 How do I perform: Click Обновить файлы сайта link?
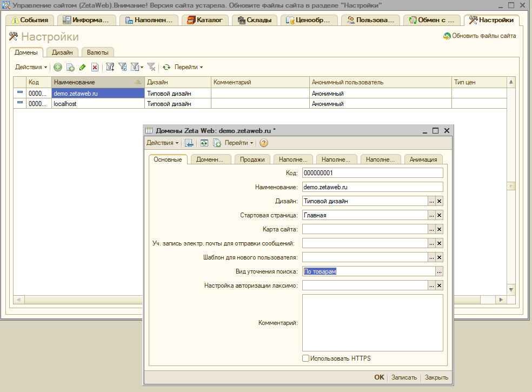tap(480, 36)
